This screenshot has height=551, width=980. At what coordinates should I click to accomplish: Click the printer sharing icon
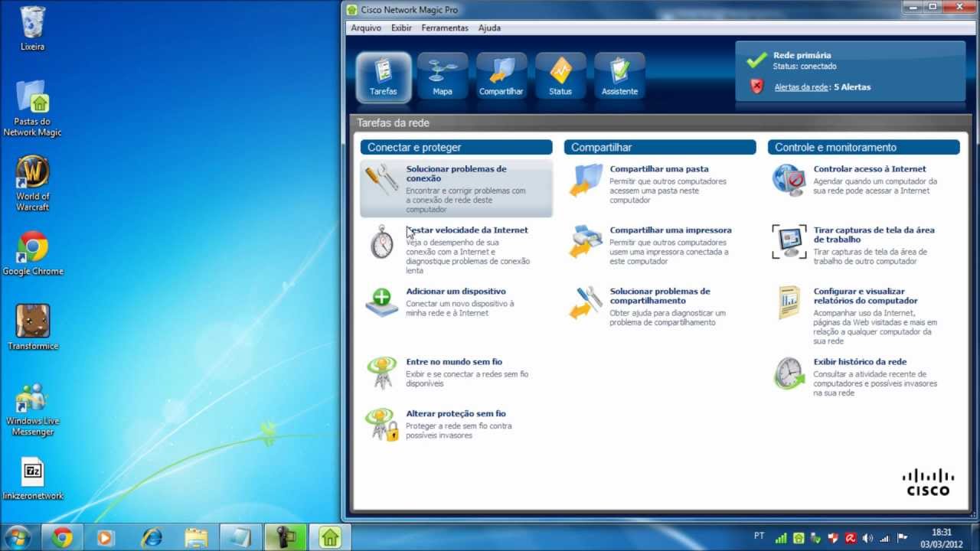[586, 241]
